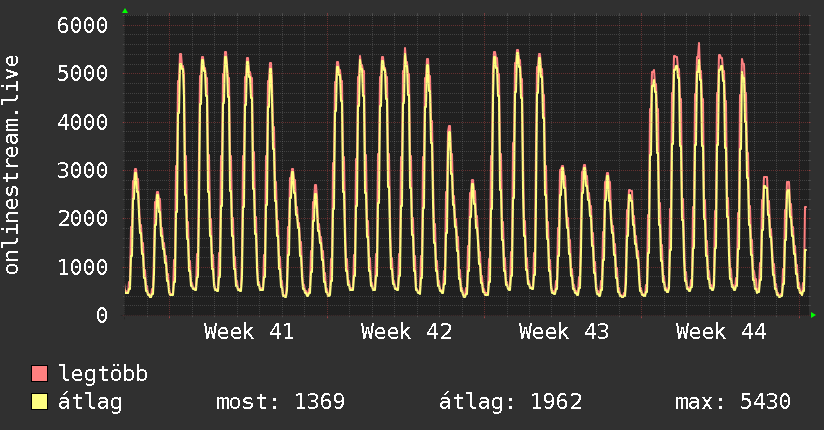The height and width of the screenshot is (430, 824).
Task: Click the 3000 y-axis label
Action: pyautogui.click(x=83, y=170)
